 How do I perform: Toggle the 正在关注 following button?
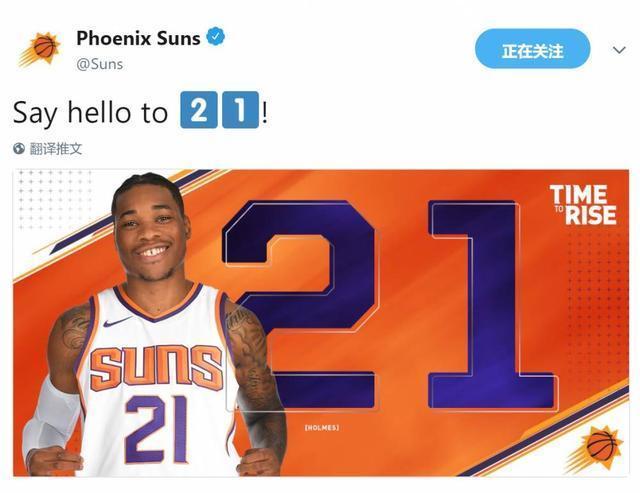coord(533,49)
